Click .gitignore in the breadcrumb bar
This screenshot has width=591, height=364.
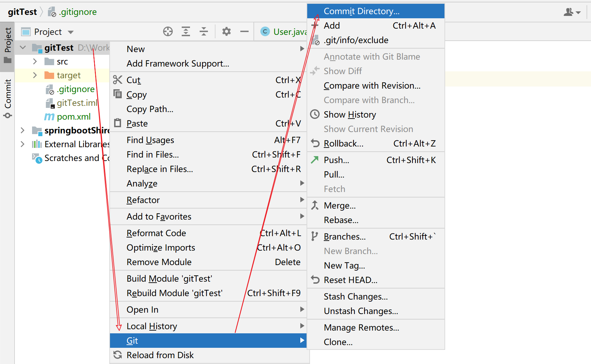pos(78,12)
